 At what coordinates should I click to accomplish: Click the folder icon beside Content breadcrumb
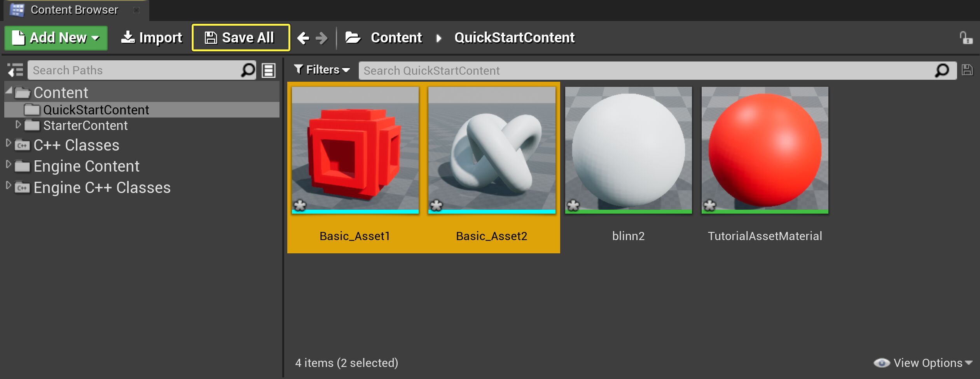click(x=353, y=37)
